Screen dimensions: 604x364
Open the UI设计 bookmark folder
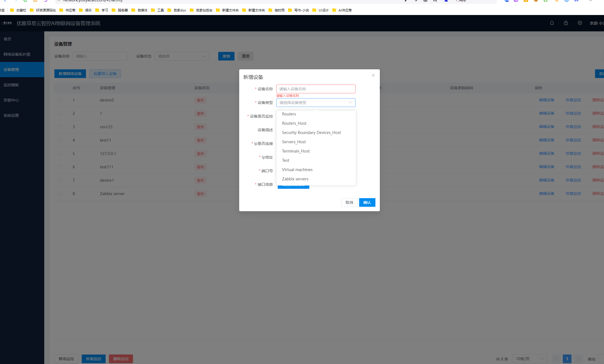pyautogui.click(x=321, y=10)
